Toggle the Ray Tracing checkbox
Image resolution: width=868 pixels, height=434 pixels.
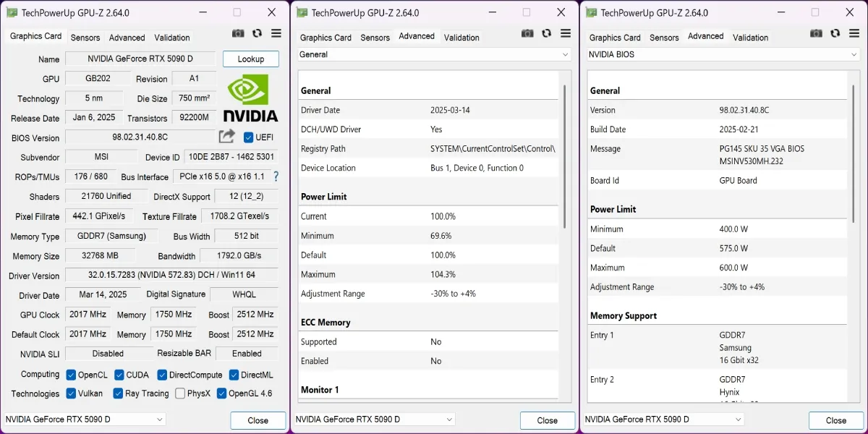point(118,393)
